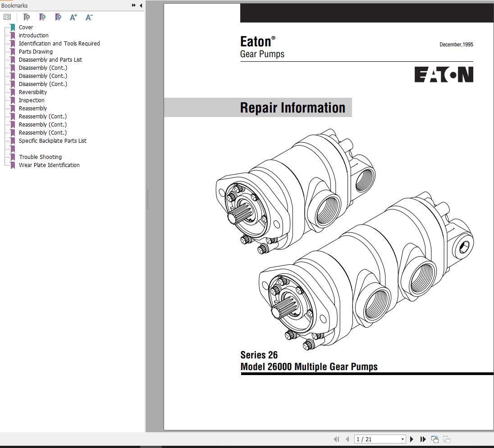
Task: Set bookmark destination using the locate icon
Action: click(x=58, y=17)
